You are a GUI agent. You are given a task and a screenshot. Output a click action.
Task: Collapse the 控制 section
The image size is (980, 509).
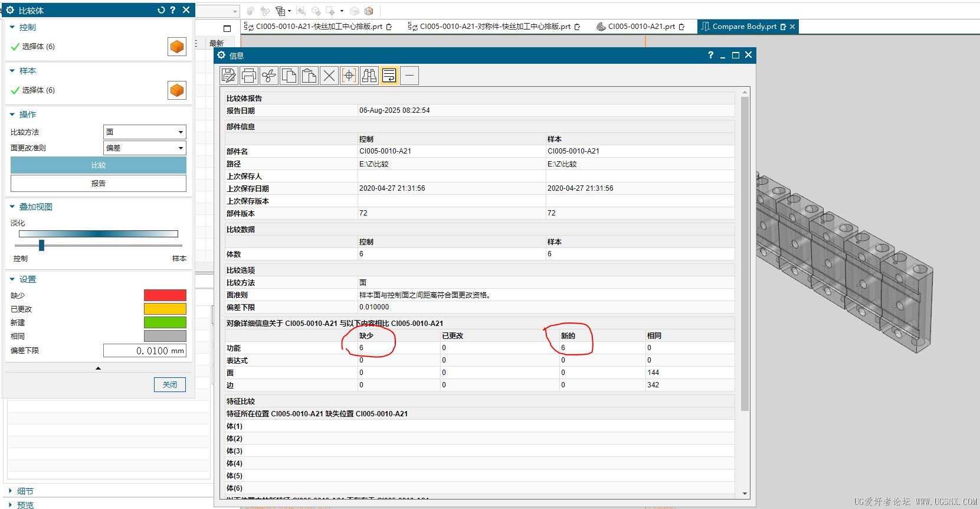coord(12,27)
